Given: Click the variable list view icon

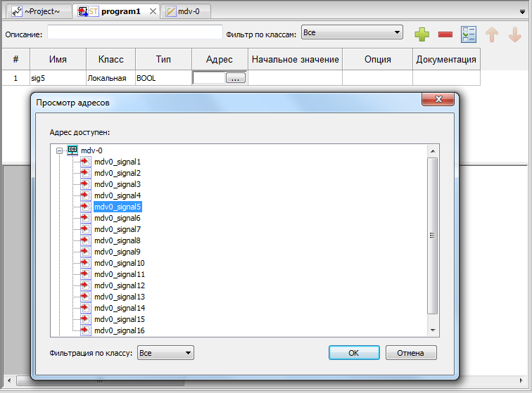Looking at the screenshot, I should pos(469,34).
